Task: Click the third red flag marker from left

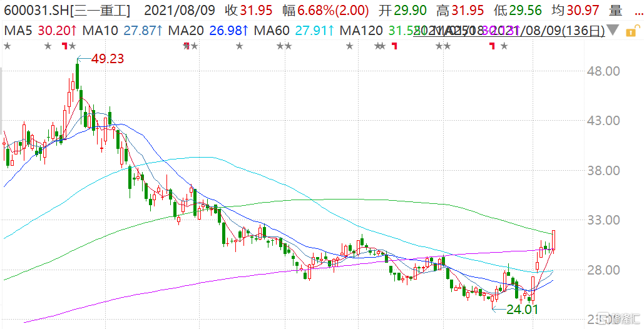Action: (394, 46)
